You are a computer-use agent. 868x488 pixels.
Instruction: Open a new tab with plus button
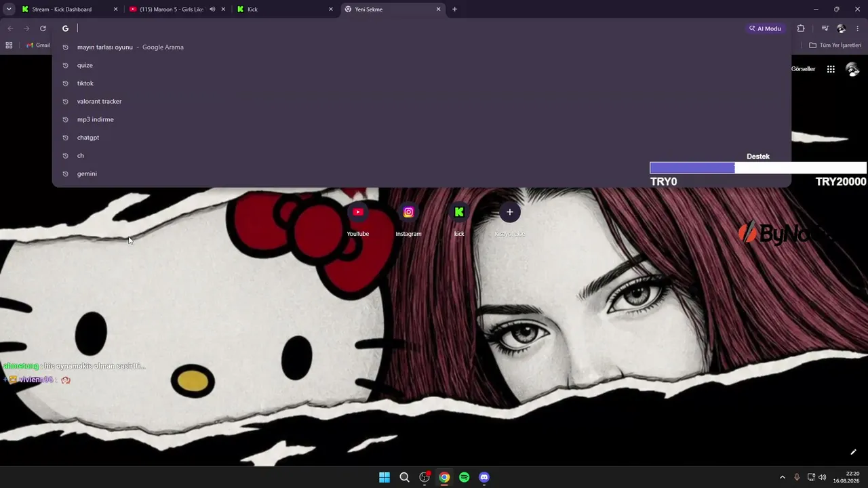coord(454,9)
